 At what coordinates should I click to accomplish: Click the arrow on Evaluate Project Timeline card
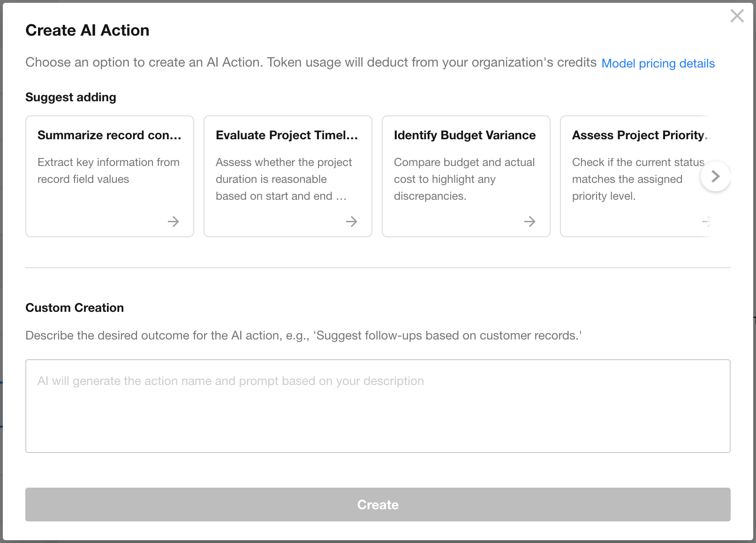tap(351, 221)
